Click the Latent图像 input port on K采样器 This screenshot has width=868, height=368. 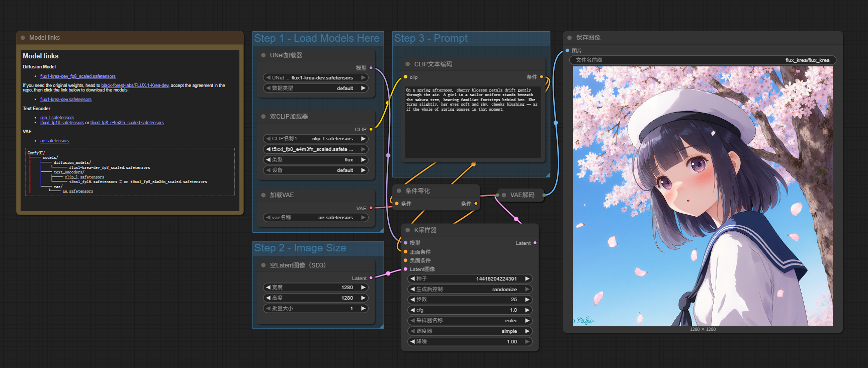[x=406, y=269]
